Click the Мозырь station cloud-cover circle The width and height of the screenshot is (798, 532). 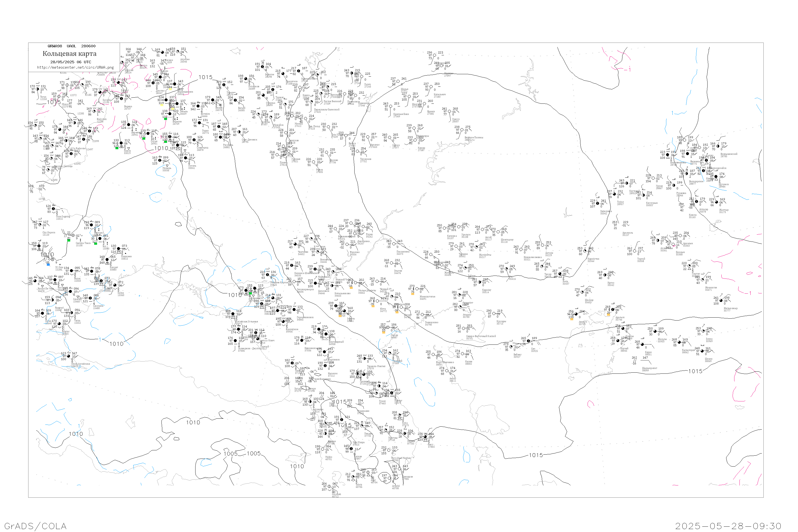160,160
